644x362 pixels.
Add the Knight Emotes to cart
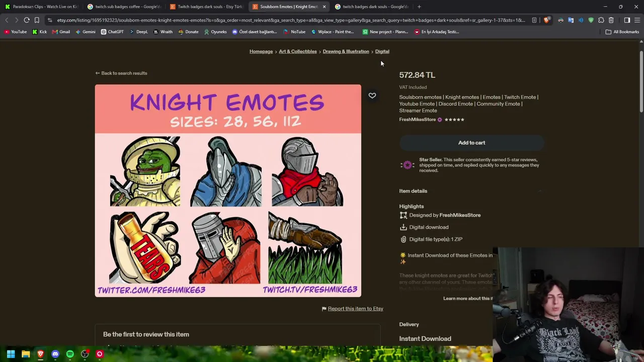471,143
